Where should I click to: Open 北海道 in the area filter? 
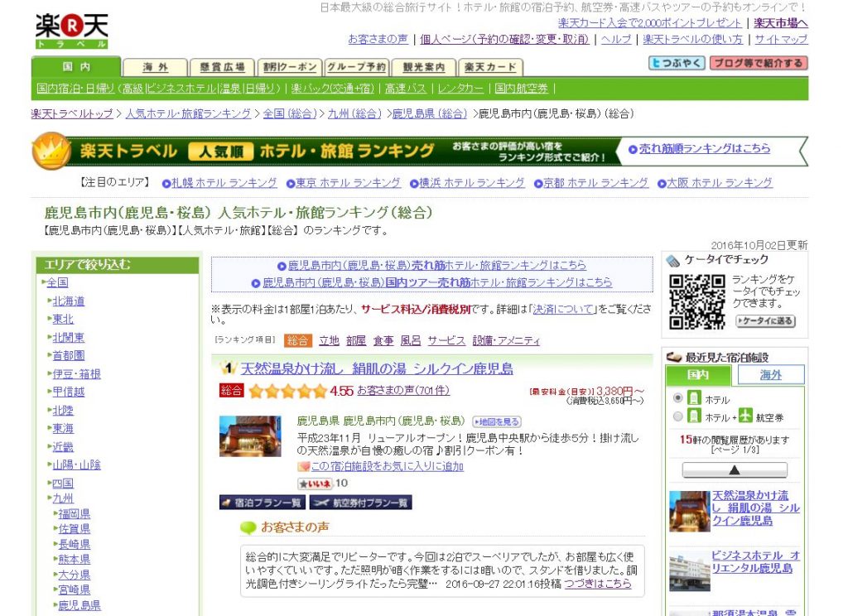coord(69,301)
